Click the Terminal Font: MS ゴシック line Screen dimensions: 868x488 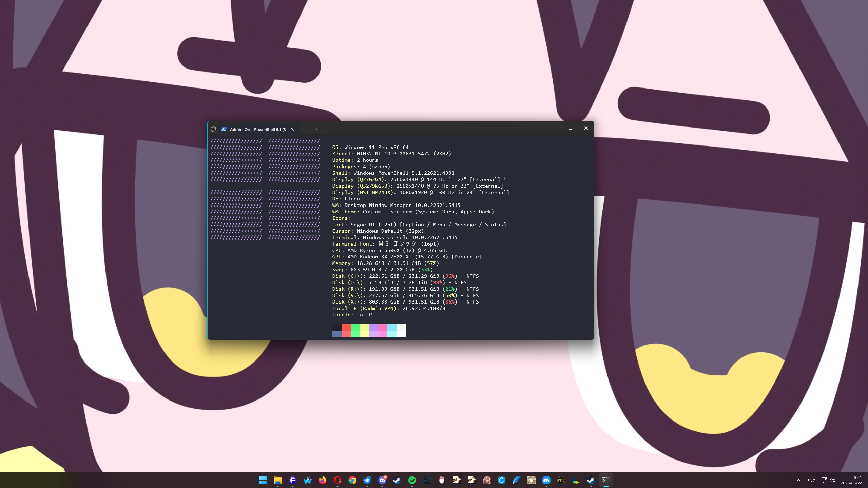point(386,244)
